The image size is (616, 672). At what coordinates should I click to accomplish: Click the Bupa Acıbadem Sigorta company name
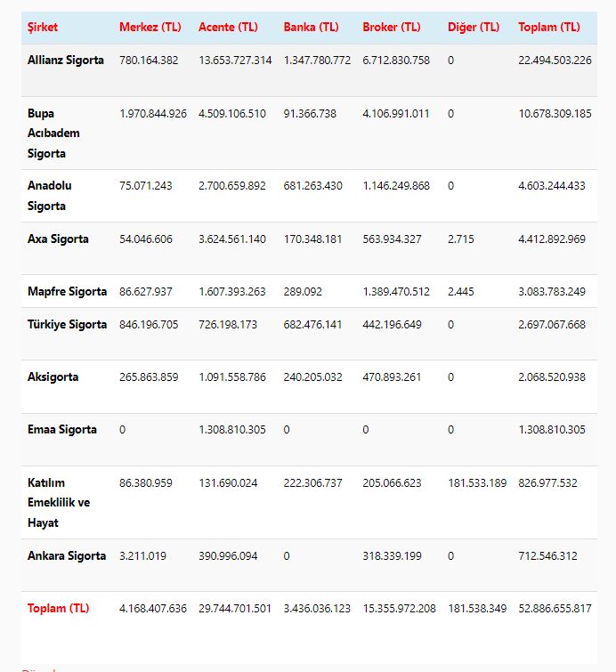[53, 134]
